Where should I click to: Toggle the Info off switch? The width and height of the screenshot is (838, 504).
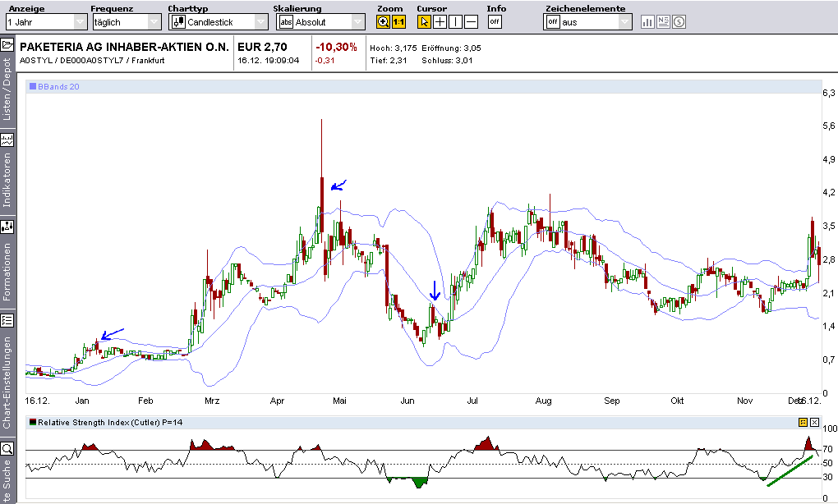(x=495, y=22)
